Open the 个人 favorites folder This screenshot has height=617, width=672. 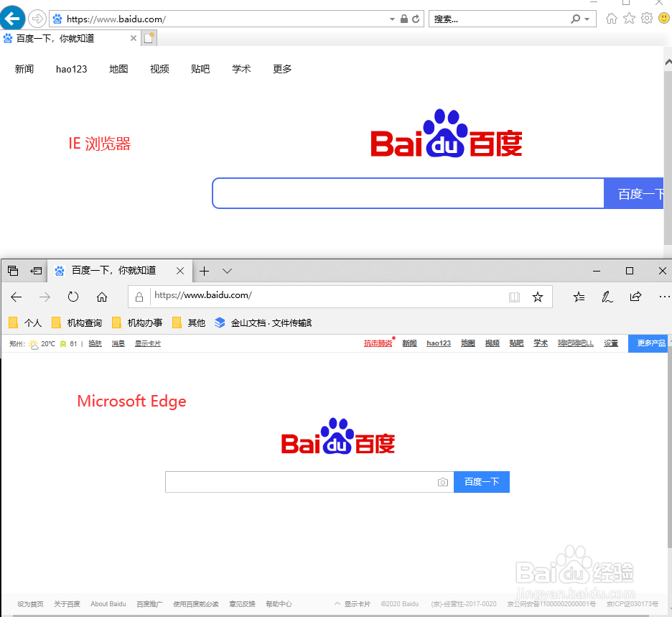(25, 323)
